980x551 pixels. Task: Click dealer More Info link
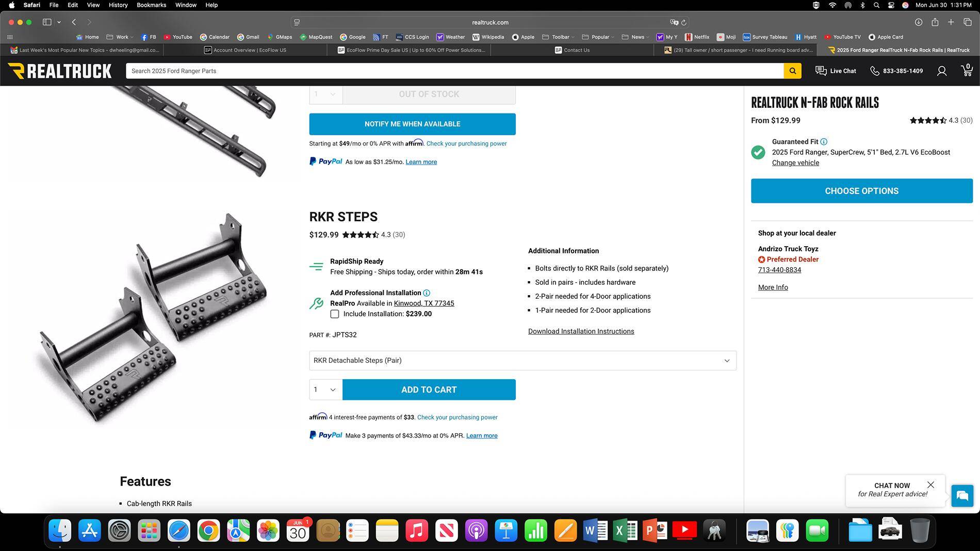[x=773, y=287]
